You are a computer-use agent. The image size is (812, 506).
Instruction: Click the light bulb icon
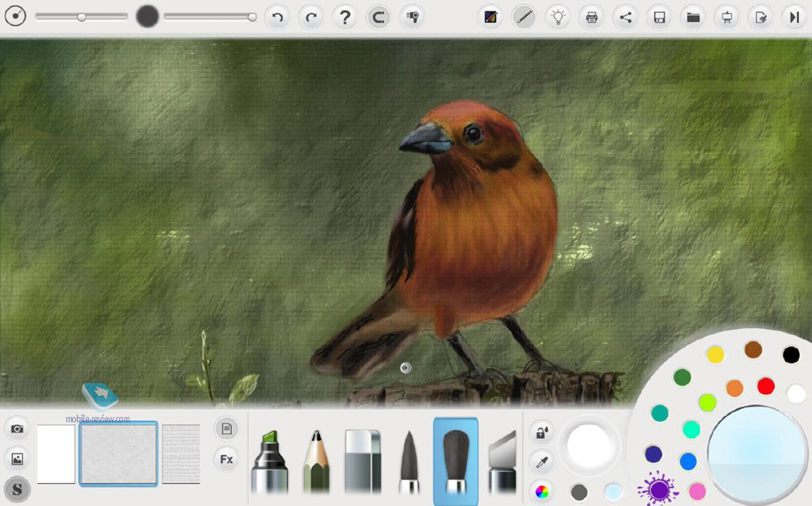[x=558, y=17]
